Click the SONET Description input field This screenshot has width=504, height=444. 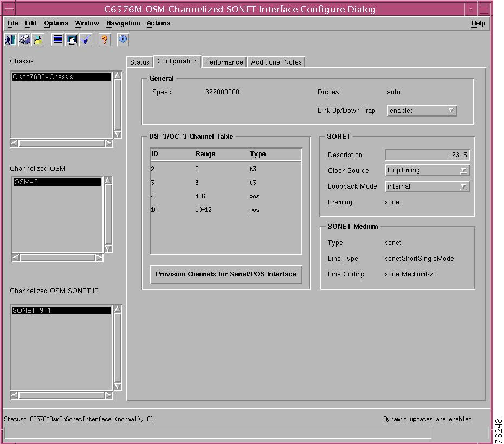coord(427,155)
